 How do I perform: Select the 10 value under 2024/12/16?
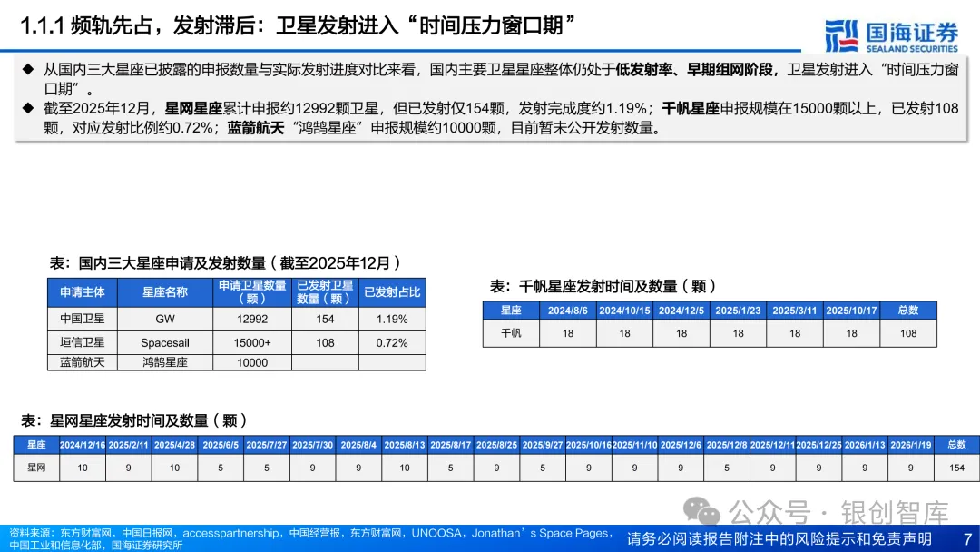tap(83, 468)
